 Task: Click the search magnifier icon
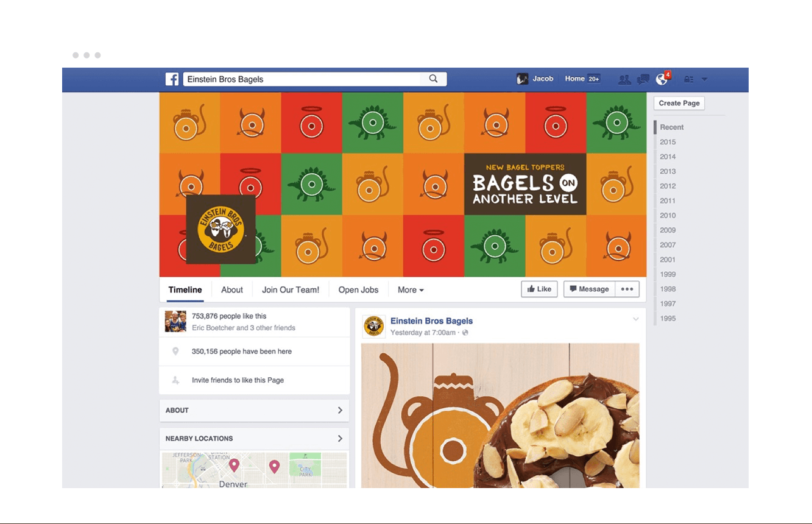434,79
